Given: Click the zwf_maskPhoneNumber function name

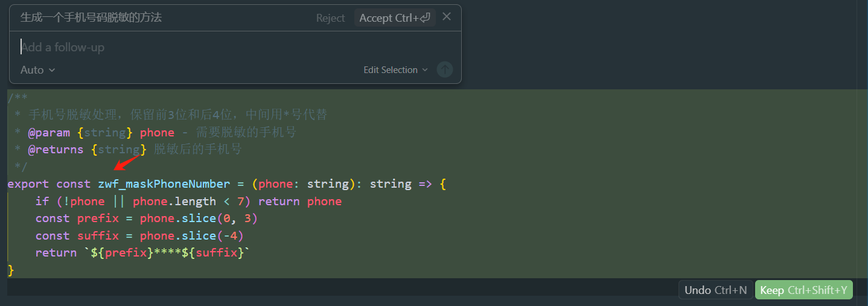Looking at the screenshot, I should [x=164, y=184].
